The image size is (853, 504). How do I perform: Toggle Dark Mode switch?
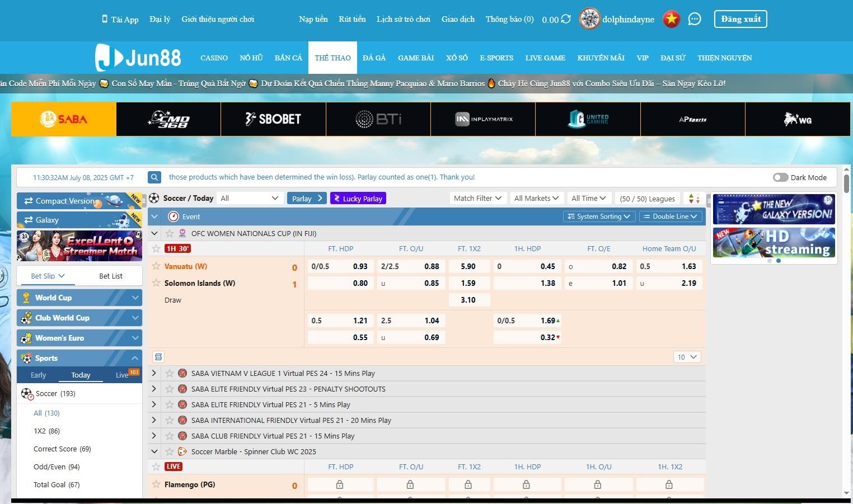780,177
